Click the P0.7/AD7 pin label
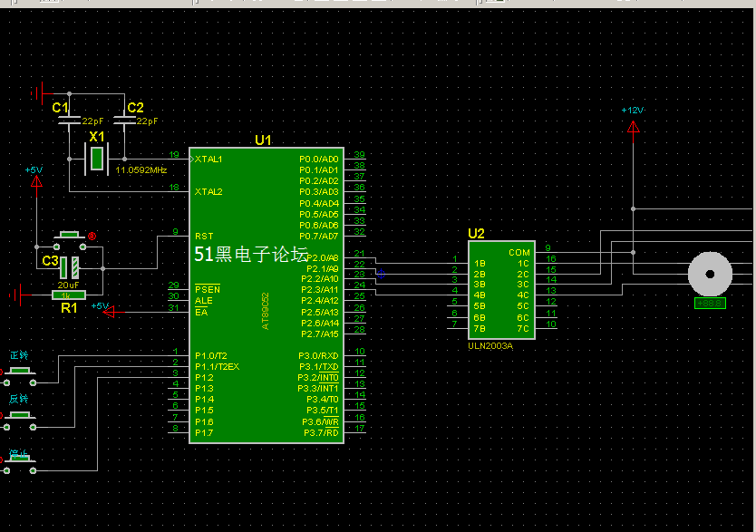The width and height of the screenshot is (756, 532). (319, 237)
